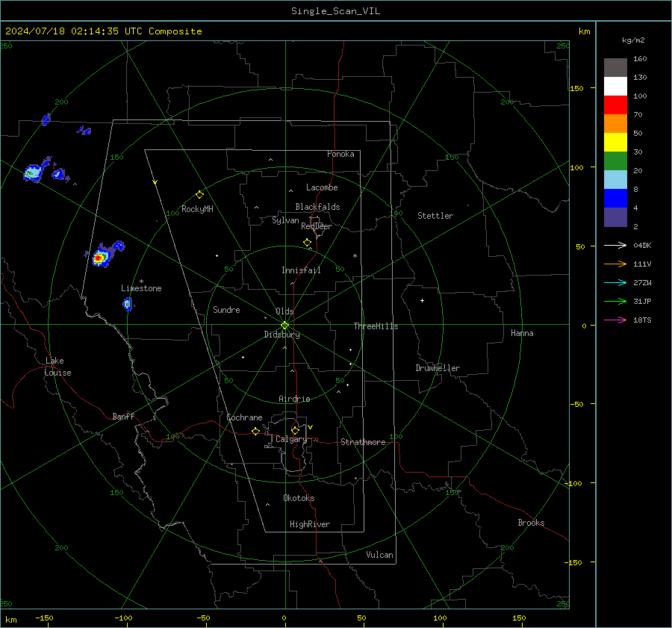Click the Blackfalds town label
This screenshot has height=628, width=672.
tap(317, 207)
